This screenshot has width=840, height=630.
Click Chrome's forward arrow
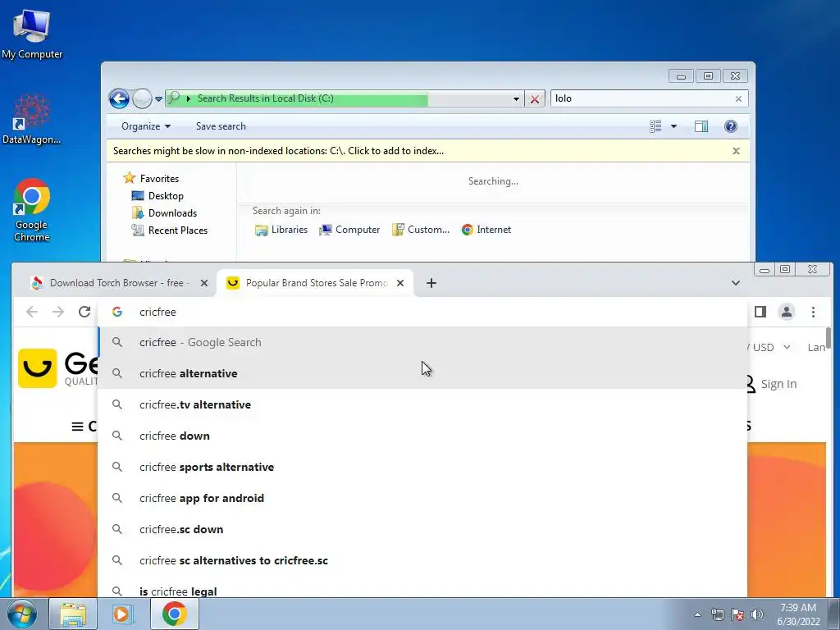[x=58, y=312]
